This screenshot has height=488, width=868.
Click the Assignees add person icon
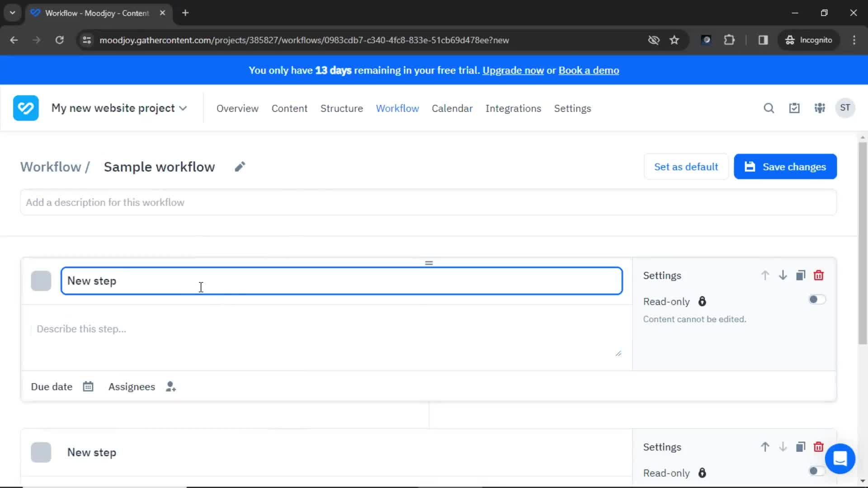pyautogui.click(x=171, y=386)
